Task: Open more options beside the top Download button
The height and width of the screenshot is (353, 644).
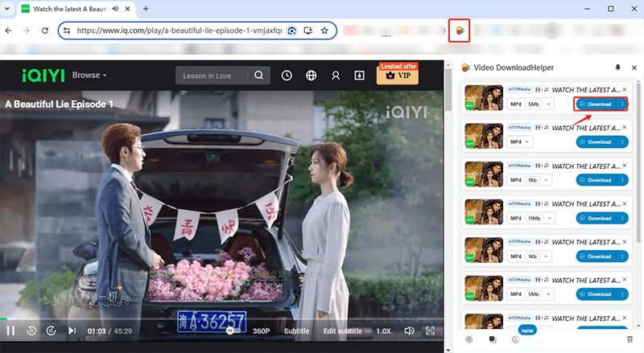Action: [x=622, y=105]
